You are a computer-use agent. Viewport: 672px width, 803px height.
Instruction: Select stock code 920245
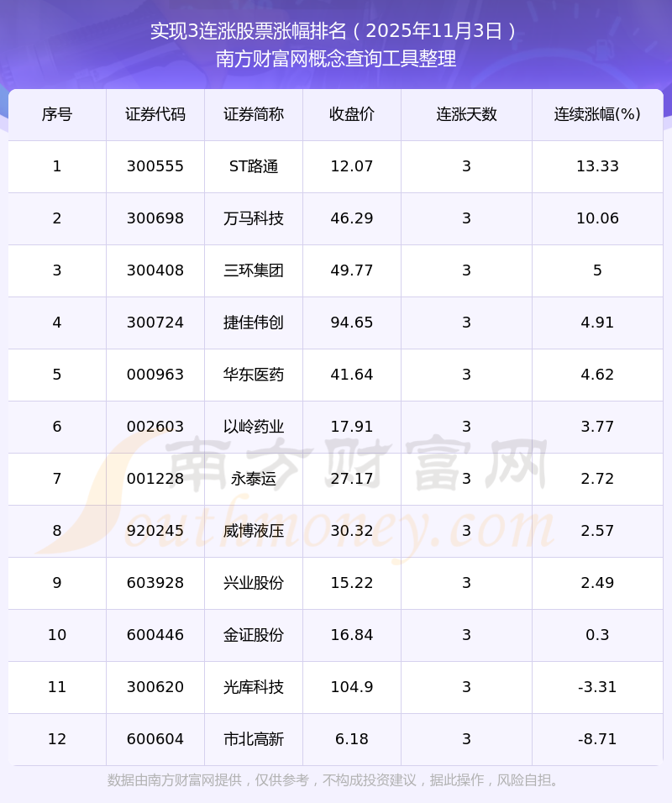155,531
